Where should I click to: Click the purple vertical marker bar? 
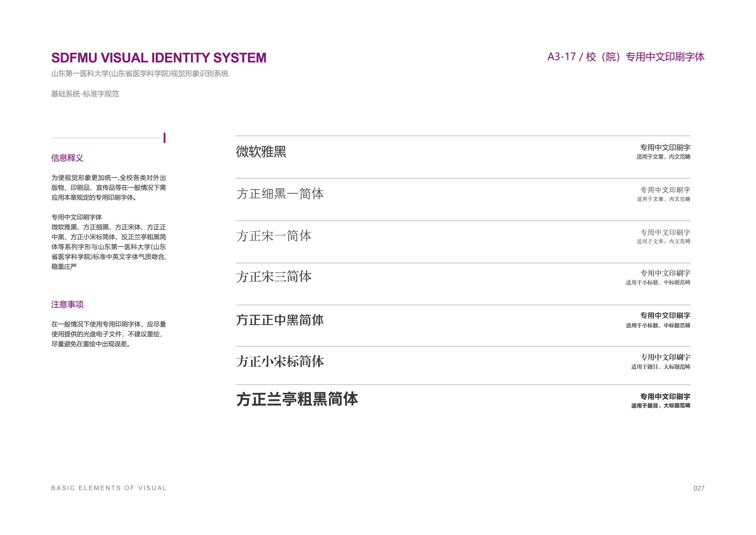point(164,138)
